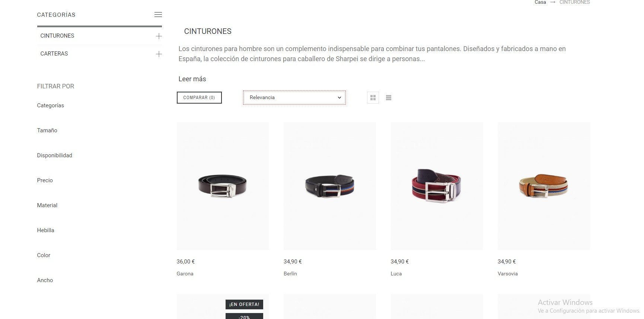
Task: Click the Garona product name link
Action: point(185,274)
